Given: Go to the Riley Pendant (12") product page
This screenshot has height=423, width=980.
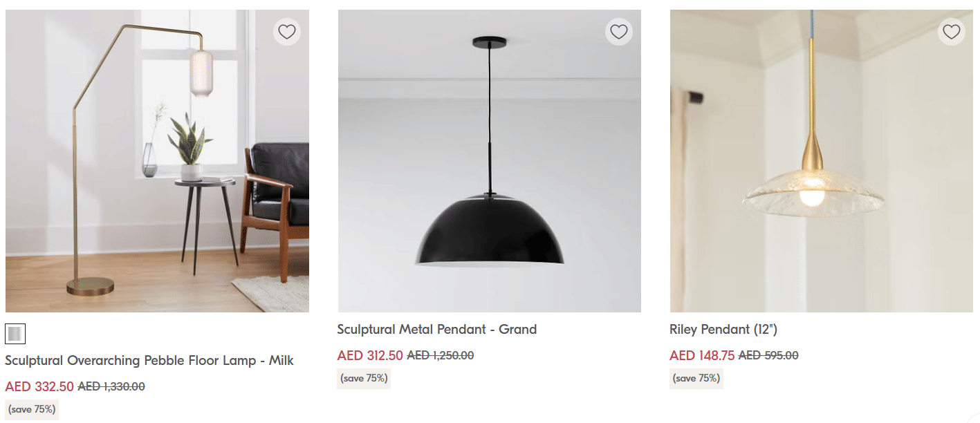Looking at the screenshot, I should point(723,329).
